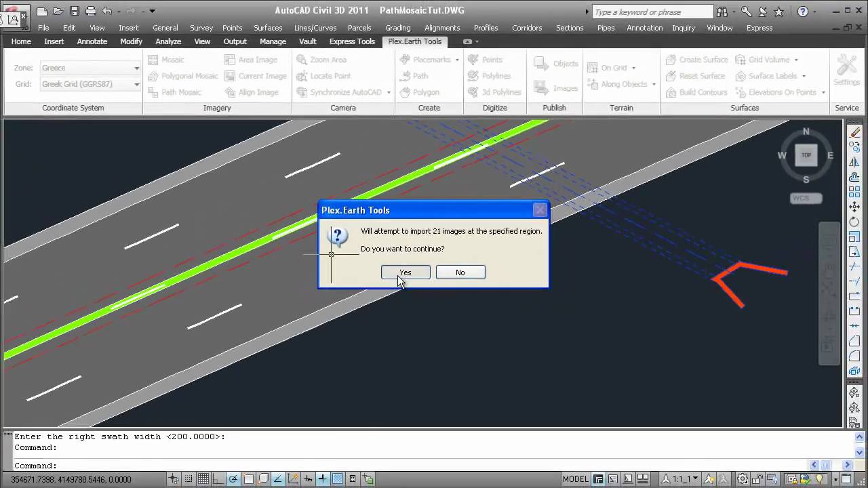This screenshot has width=868, height=488.
Task: Toggle Object Snap in status bar
Action: [249, 479]
